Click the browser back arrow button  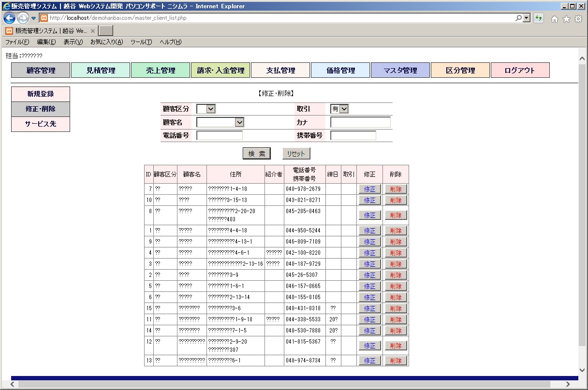[9, 18]
